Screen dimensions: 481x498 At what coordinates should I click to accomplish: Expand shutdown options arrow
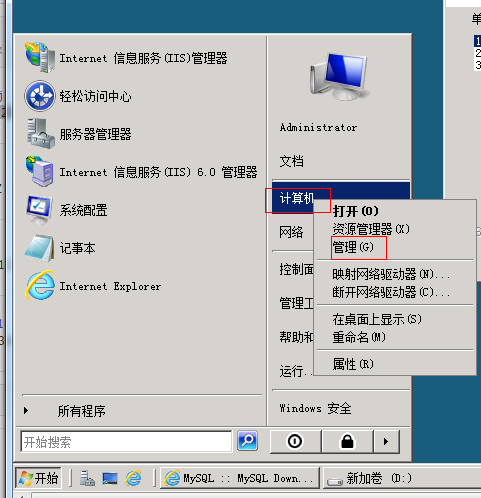tap(386, 441)
